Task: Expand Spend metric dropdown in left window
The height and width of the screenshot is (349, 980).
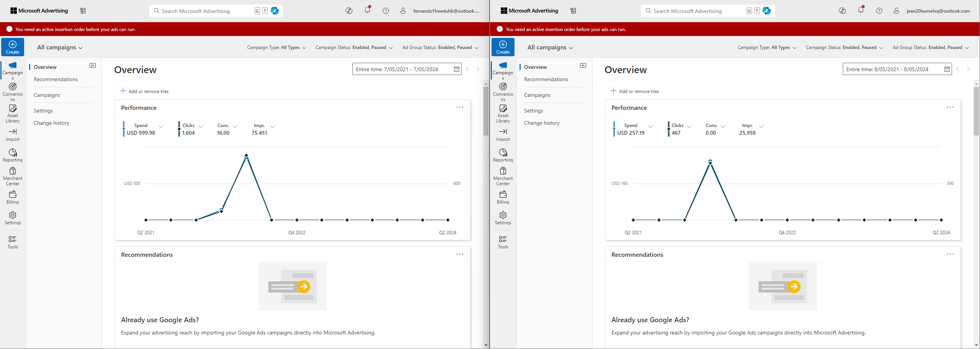Action: pyautogui.click(x=161, y=126)
